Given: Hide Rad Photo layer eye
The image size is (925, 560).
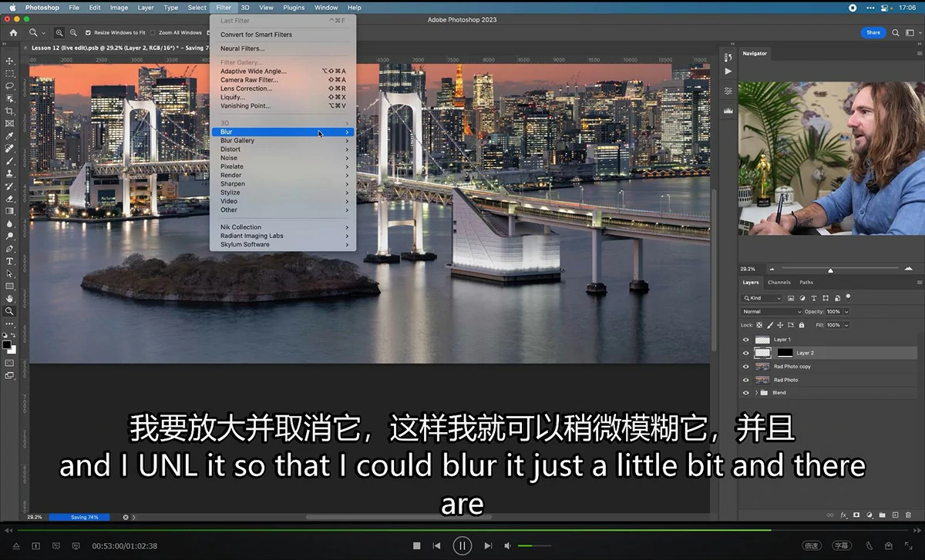Looking at the screenshot, I should tap(745, 380).
